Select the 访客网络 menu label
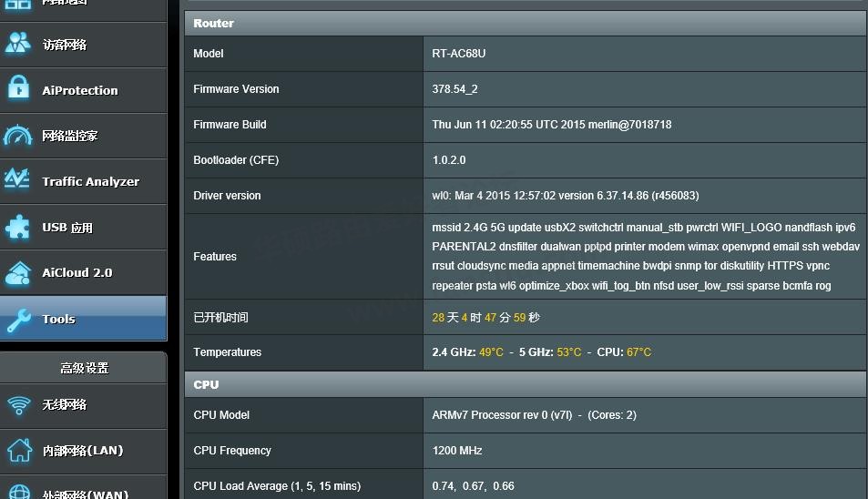Image resolution: width=868 pixels, height=499 pixels. tap(65, 45)
